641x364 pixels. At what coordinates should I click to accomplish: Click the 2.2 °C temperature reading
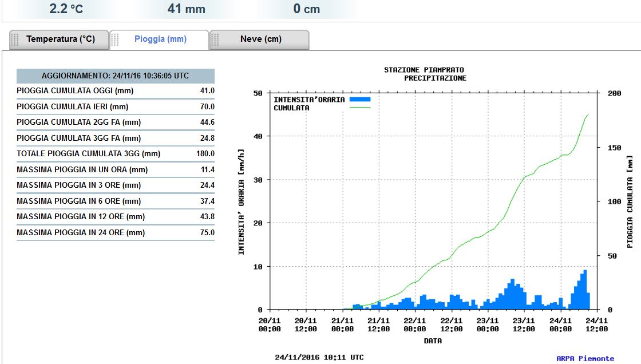click(66, 9)
